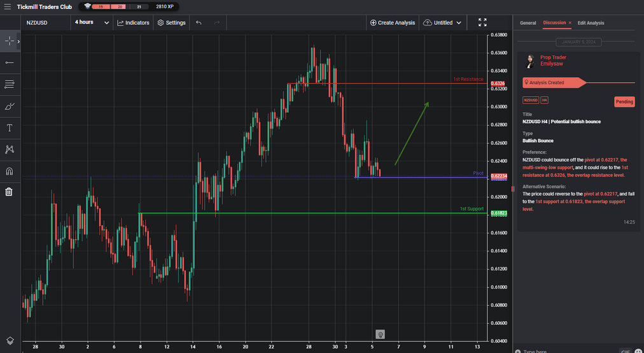Click the 0.6326 resistance price label
Image resolution: width=644 pixels, height=353 pixels.
point(498,83)
